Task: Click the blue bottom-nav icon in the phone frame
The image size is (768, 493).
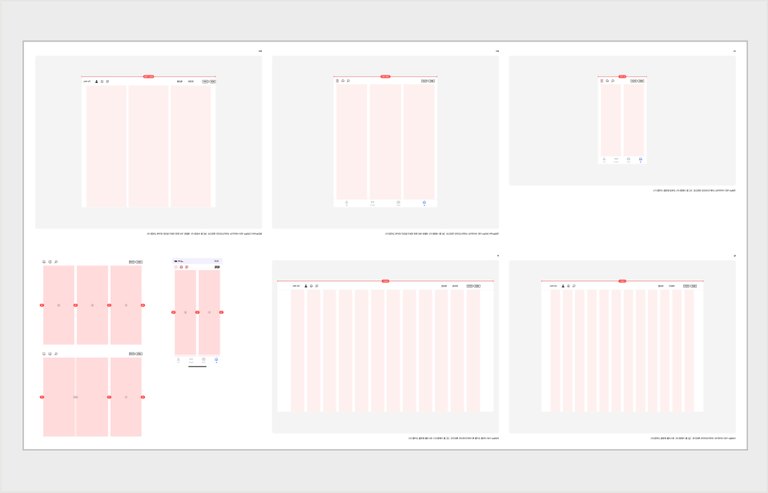Action: pyautogui.click(x=216, y=360)
